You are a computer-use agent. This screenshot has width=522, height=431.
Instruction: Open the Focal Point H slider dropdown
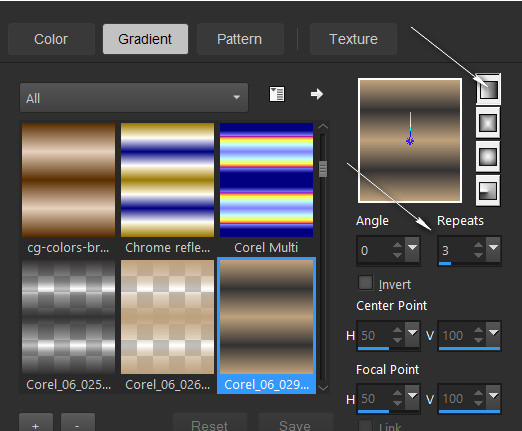(x=412, y=397)
